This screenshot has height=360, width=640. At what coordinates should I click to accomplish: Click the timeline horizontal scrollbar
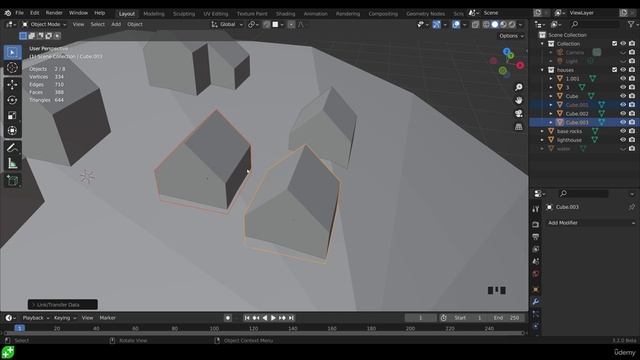264,333
